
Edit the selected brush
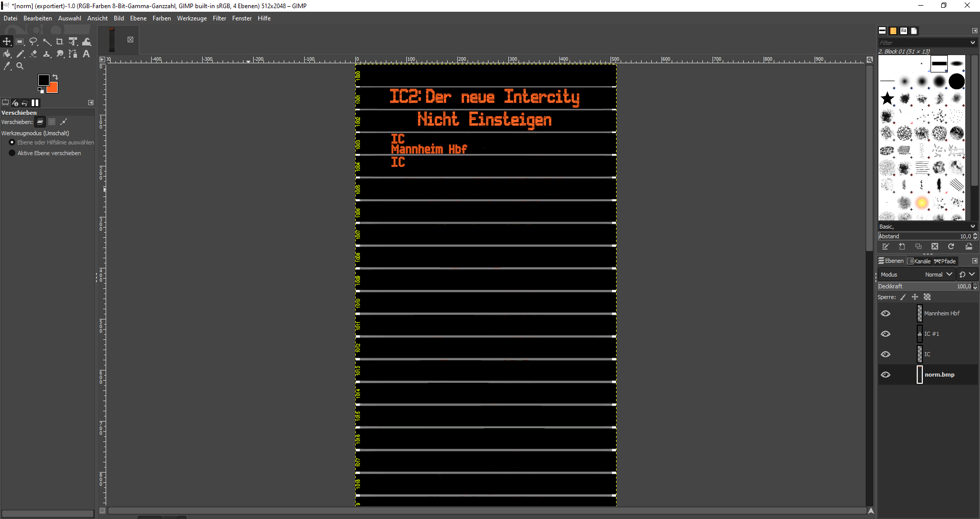(886, 247)
